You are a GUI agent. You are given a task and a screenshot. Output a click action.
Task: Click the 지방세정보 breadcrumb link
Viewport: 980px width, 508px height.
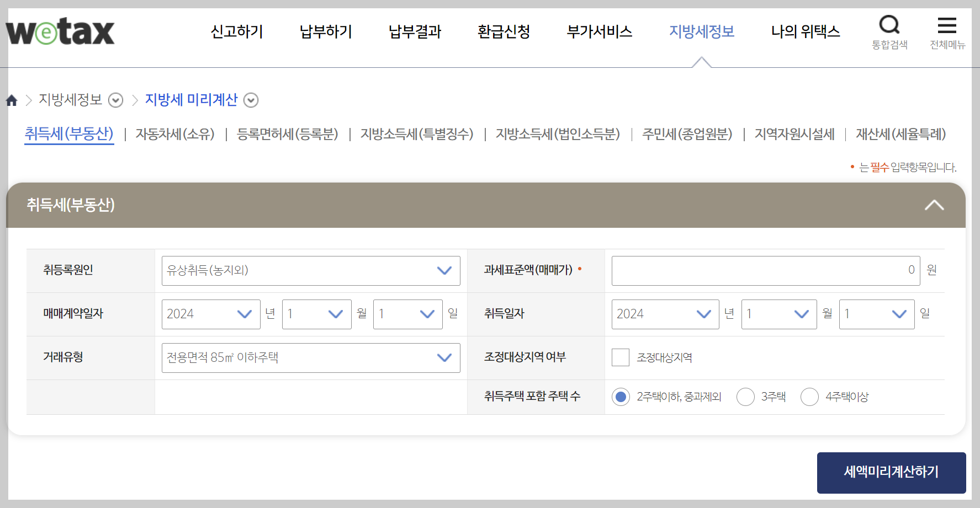point(71,100)
